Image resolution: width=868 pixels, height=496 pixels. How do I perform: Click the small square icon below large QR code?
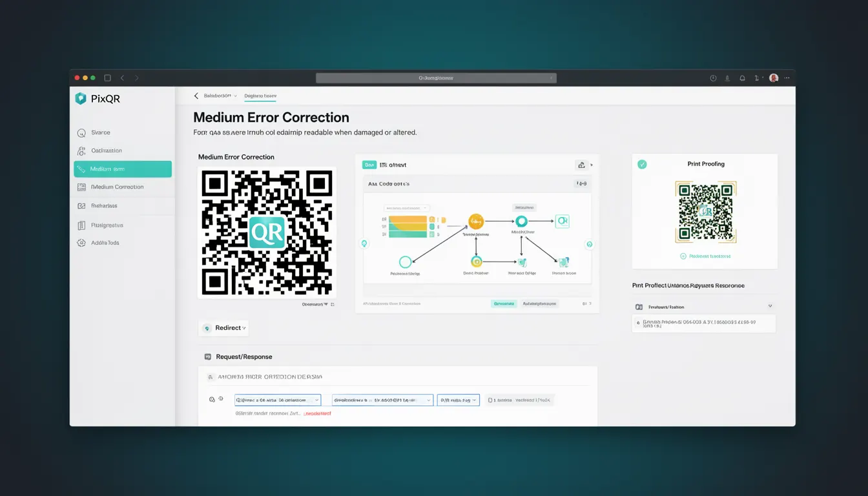(x=333, y=304)
